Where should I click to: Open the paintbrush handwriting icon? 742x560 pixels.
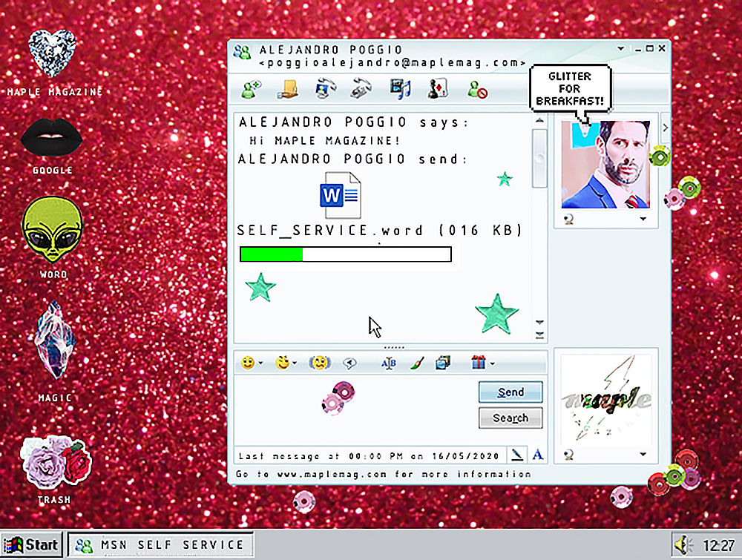tap(417, 363)
